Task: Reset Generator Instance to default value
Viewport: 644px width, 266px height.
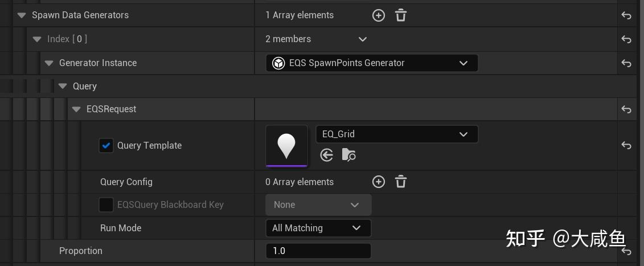Action: pyautogui.click(x=626, y=63)
